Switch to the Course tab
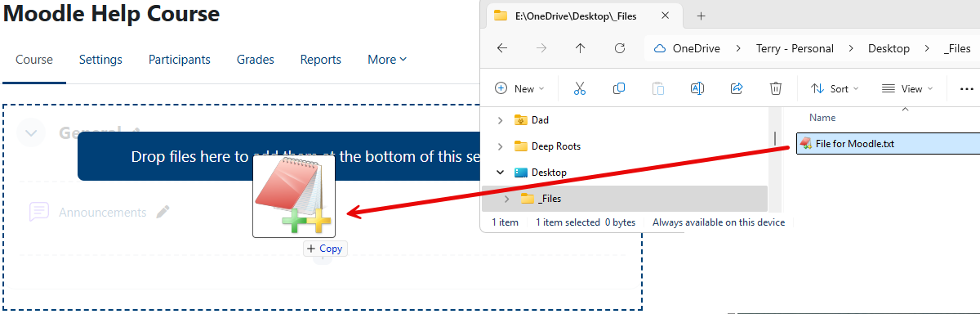The width and height of the screenshot is (980, 314). [x=34, y=59]
